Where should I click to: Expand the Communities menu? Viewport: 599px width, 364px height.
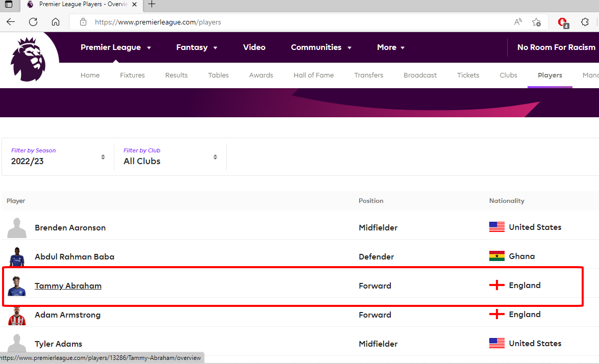click(x=321, y=47)
